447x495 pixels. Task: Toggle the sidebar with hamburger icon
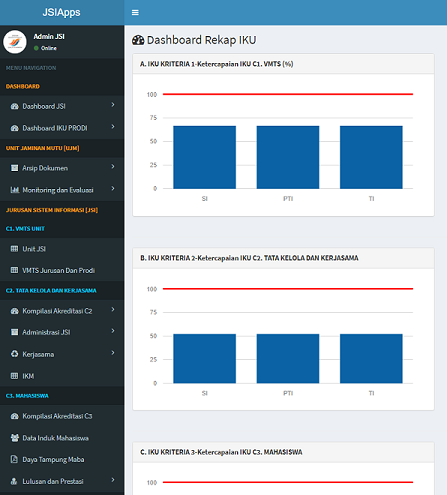tap(135, 13)
